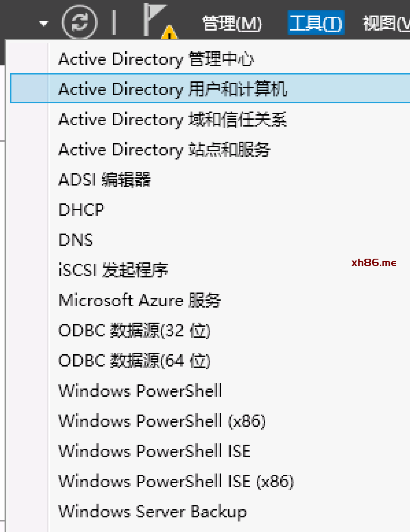
Task: Launch ADSI 编辑器
Action: 105,180
